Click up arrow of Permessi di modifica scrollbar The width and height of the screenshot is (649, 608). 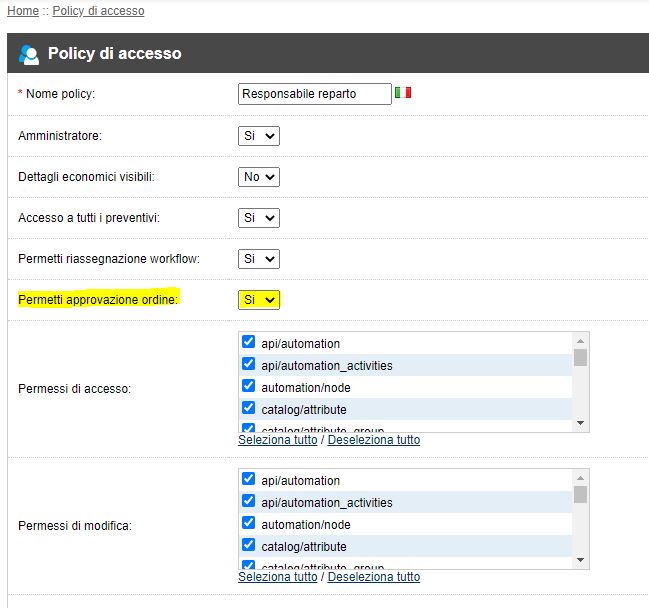coord(580,478)
